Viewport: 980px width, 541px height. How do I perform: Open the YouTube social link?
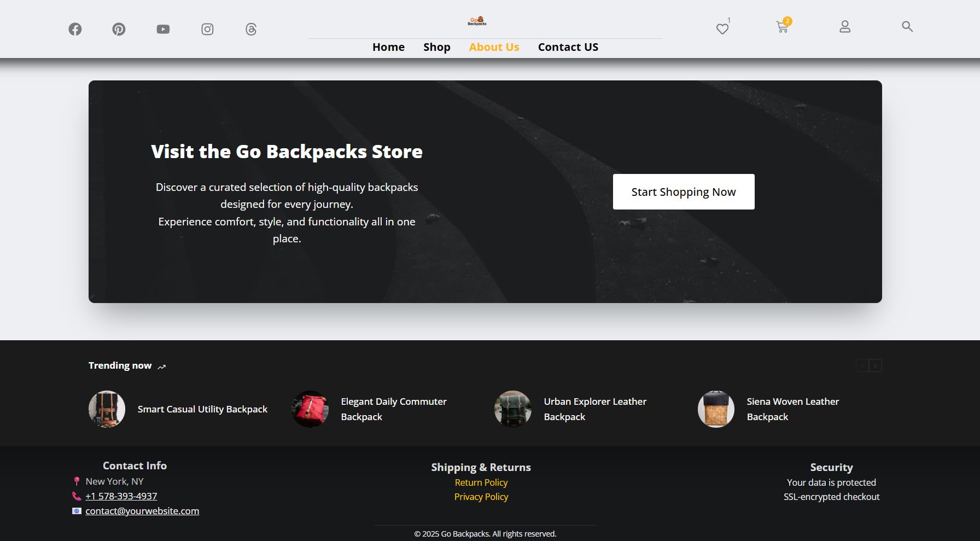click(x=163, y=29)
